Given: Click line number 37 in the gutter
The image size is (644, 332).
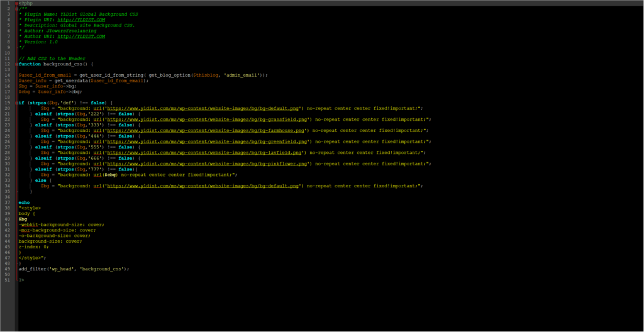Looking at the screenshot, I should [x=8, y=202].
